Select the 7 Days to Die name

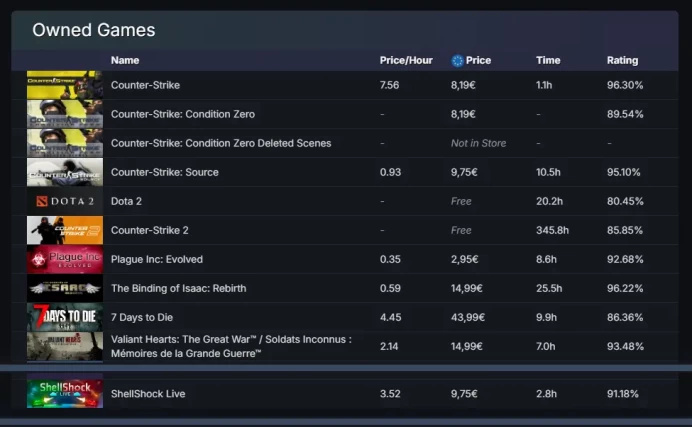coord(142,318)
